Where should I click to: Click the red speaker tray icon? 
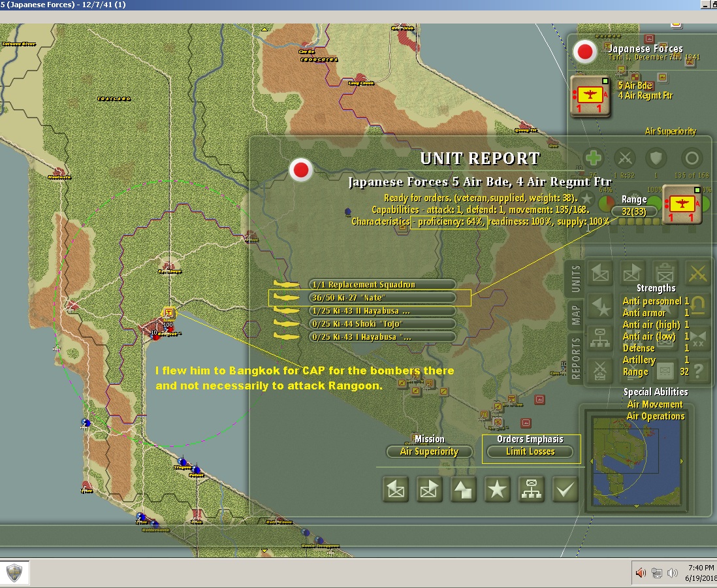coord(641,572)
